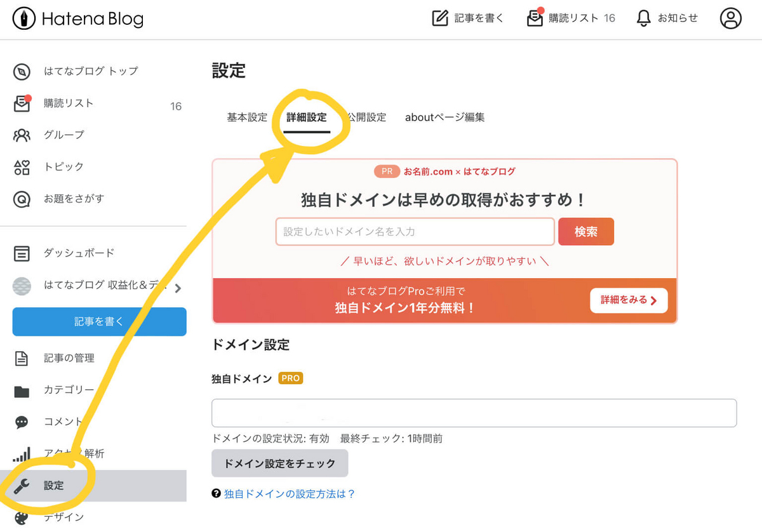Click the グループ people icon
Viewport: 762px width, 532px height.
point(22,135)
